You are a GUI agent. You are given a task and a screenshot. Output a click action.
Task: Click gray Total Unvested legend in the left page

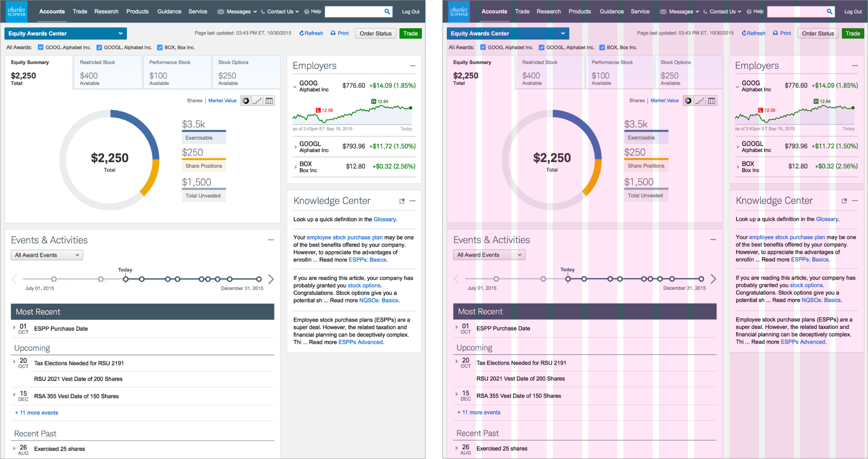coord(204,195)
